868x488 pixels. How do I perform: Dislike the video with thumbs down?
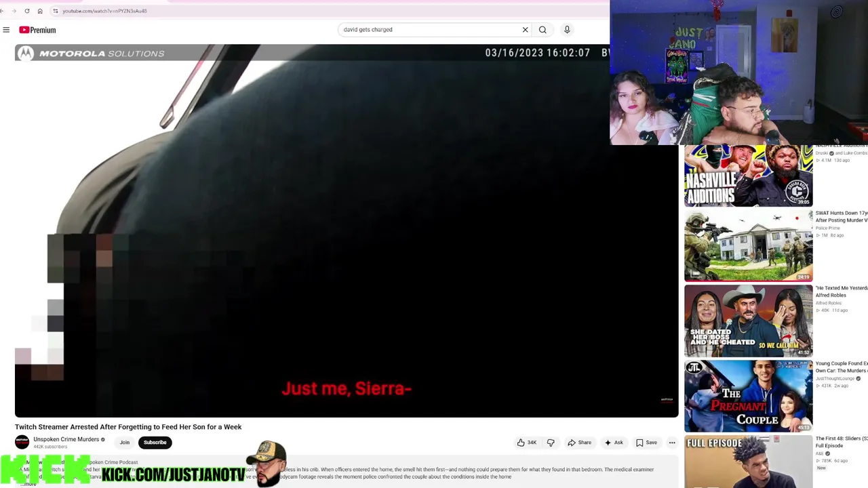pos(551,443)
